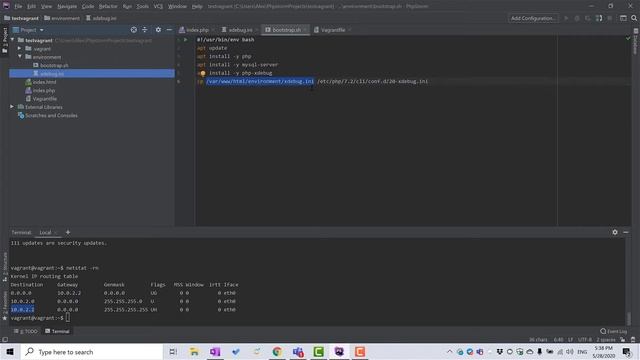Open Search Everywhere magnifier icon

coord(634,18)
